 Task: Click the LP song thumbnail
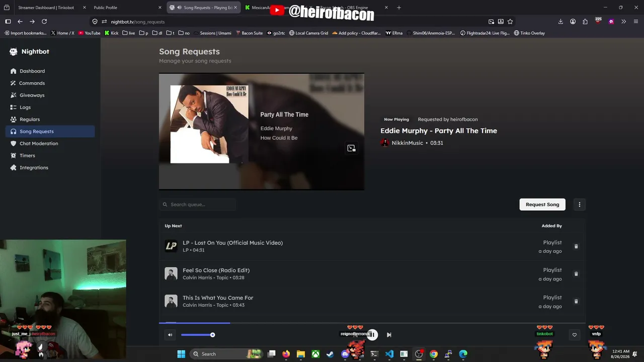(171, 246)
